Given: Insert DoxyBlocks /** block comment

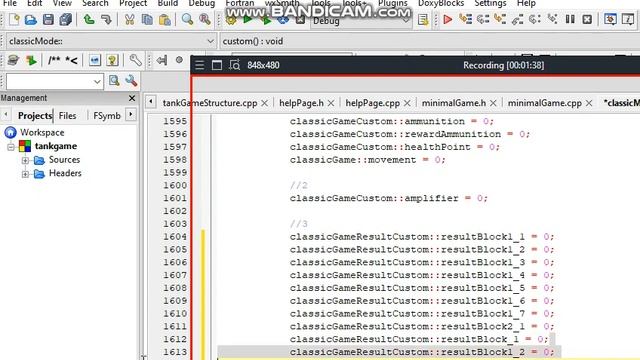Looking at the screenshot, I should click(54, 60).
